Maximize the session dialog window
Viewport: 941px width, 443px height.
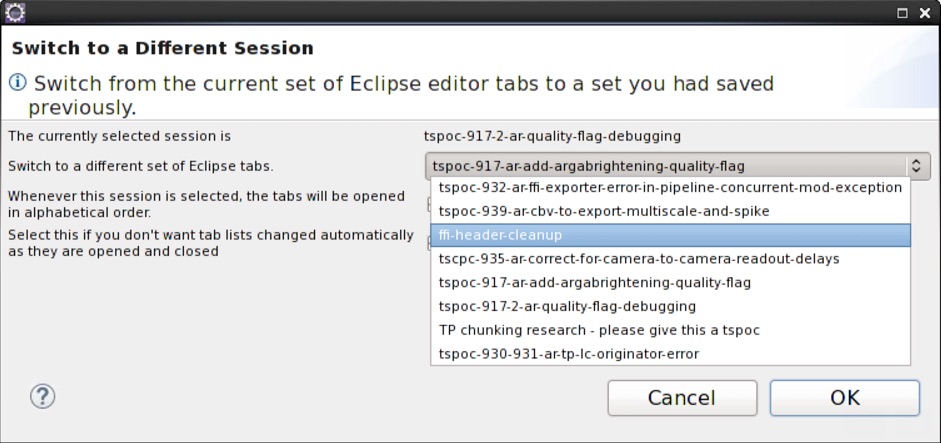point(902,13)
